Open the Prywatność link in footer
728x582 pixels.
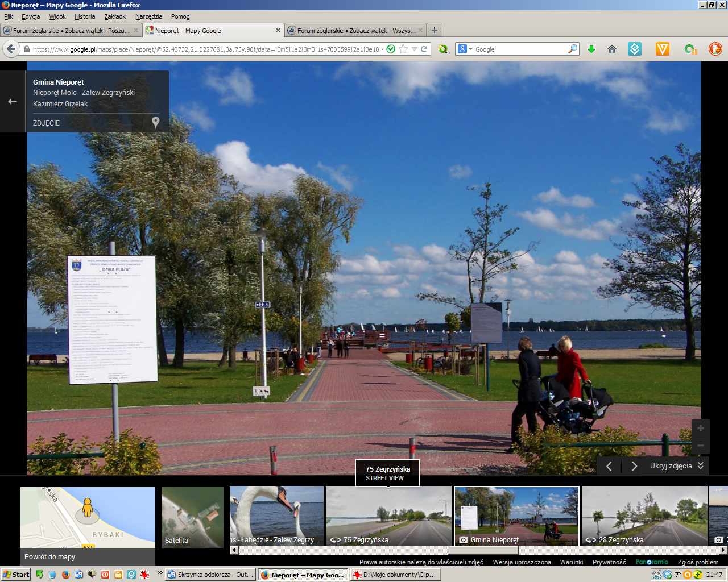point(609,562)
